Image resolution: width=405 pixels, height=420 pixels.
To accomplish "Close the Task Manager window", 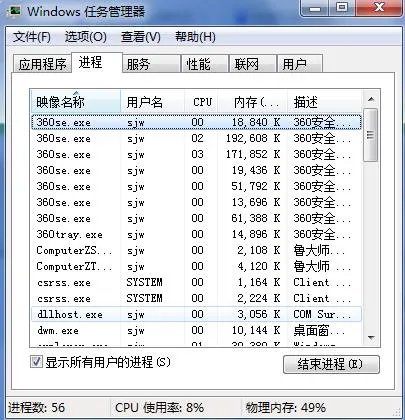I will point(378,8).
